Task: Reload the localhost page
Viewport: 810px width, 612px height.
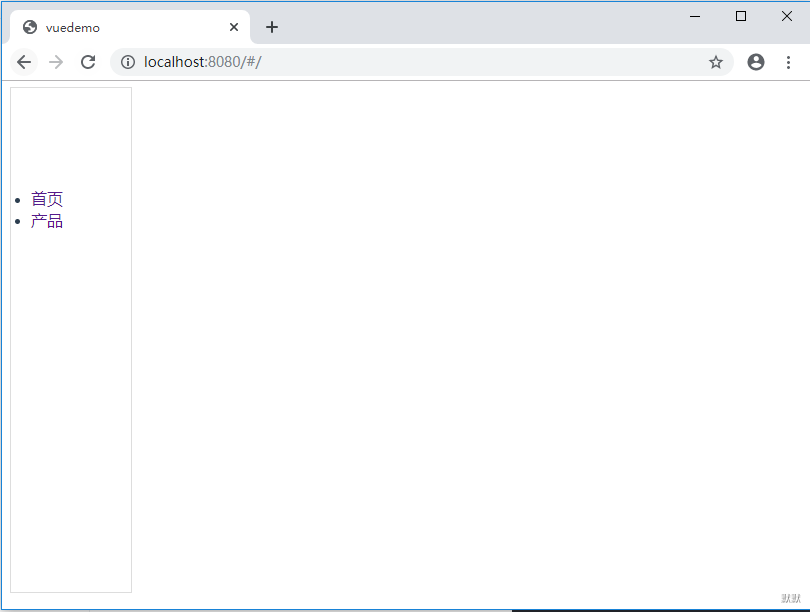Action: tap(88, 62)
